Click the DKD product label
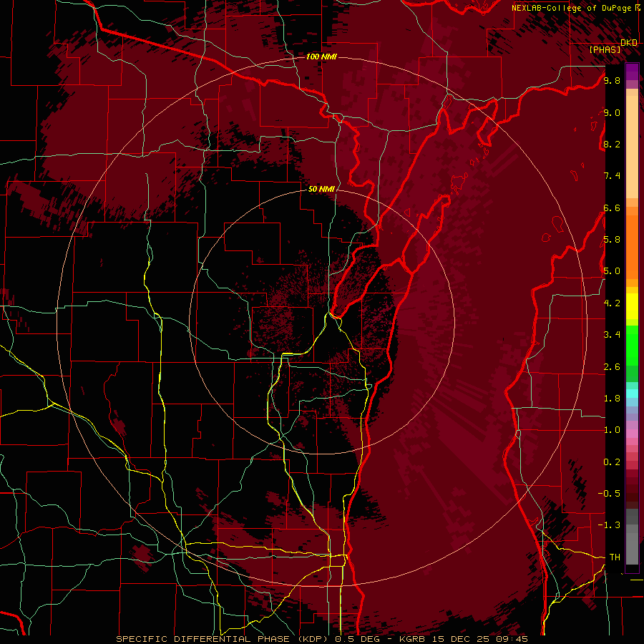This screenshot has width=644, height=644. coord(629,43)
